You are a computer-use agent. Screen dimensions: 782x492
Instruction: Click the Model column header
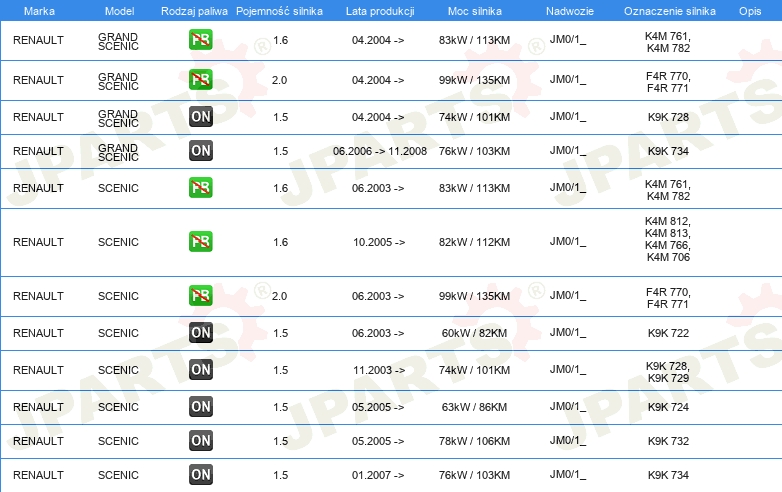pyautogui.click(x=119, y=11)
